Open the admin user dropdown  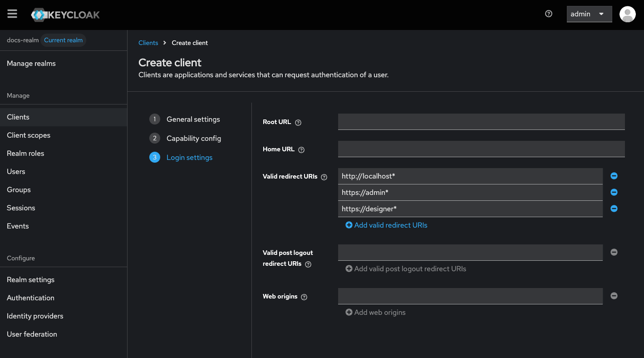click(589, 14)
